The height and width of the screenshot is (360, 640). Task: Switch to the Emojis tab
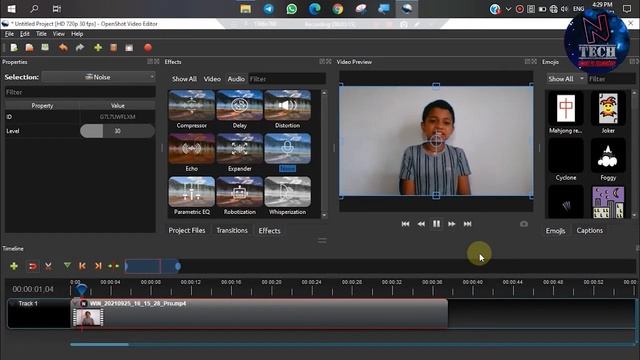[x=556, y=231]
